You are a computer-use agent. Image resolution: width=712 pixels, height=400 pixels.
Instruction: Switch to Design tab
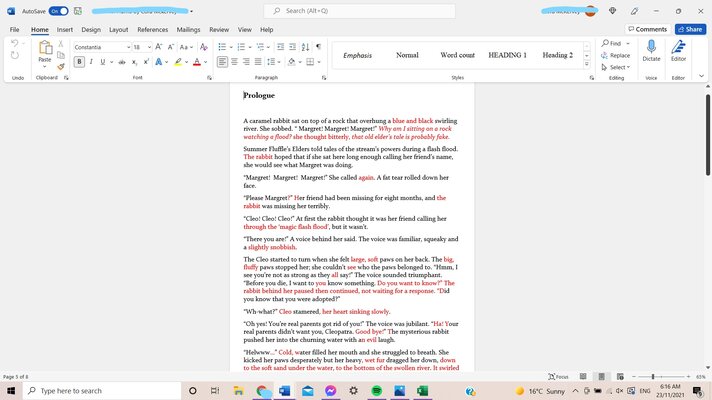click(91, 30)
